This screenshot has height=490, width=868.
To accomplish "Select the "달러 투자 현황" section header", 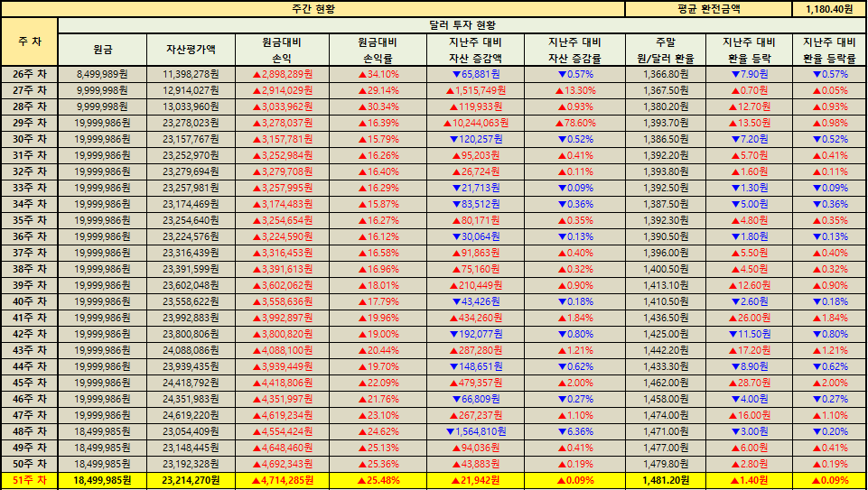I will coord(461,25).
